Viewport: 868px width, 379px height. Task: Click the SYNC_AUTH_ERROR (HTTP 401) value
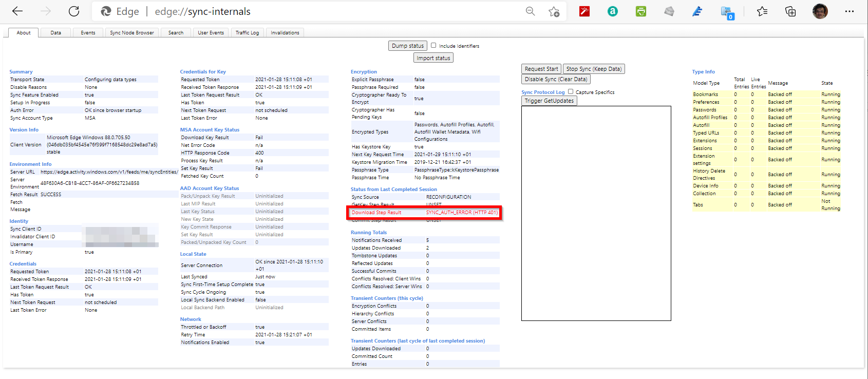pos(462,213)
